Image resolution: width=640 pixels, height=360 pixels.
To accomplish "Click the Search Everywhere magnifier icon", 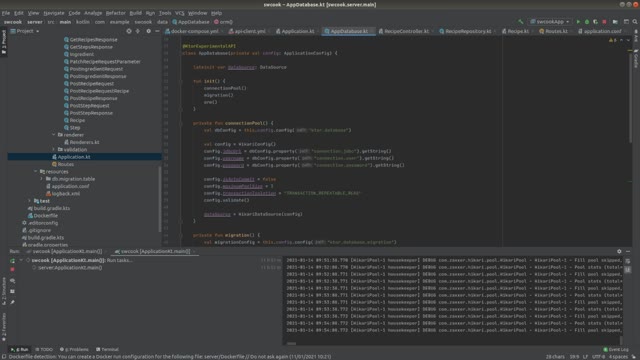I will (635, 22).
